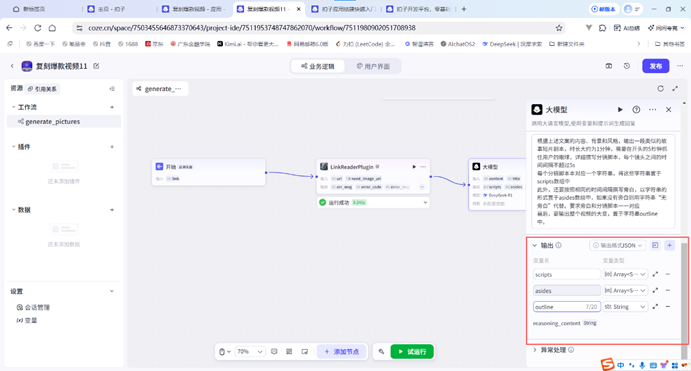Open the outline String type dropdown
Screen dimensions: 691x371
[x=625, y=306]
